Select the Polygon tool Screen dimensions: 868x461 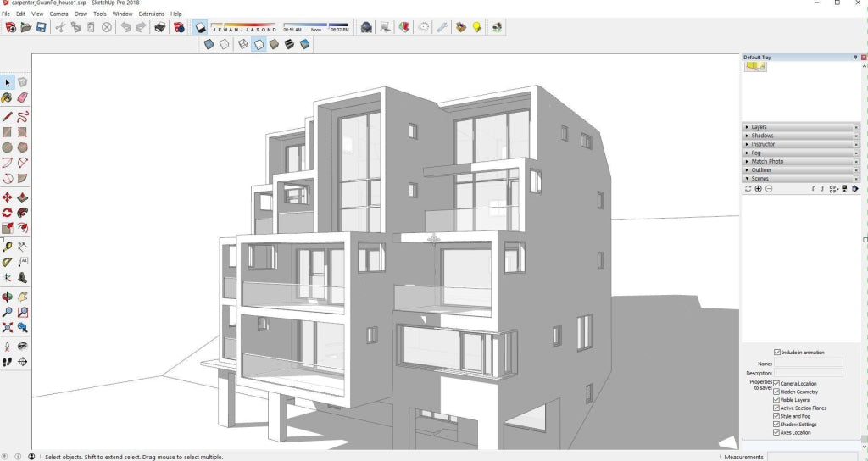coord(22,147)
